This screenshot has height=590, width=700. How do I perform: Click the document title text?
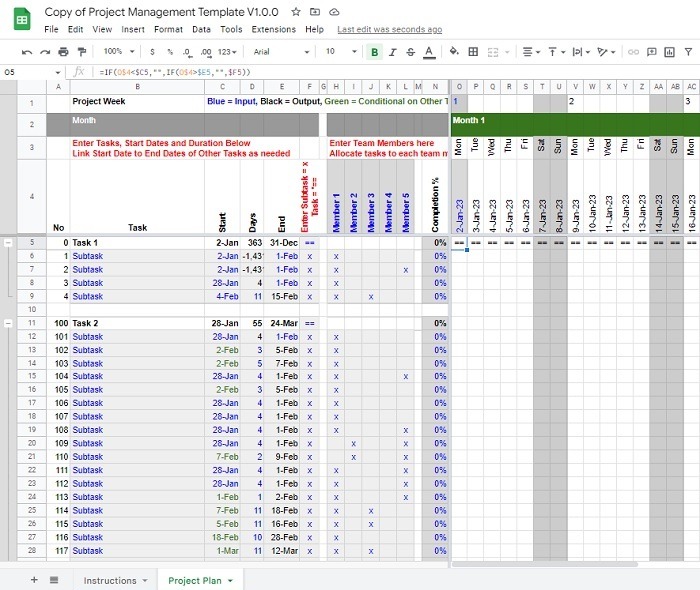161,12
